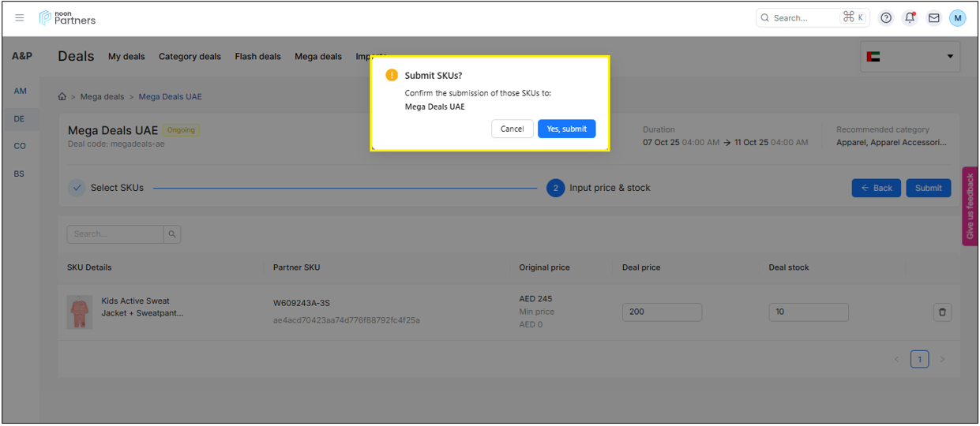Delete the Kids Active Sweat SKU row

pos(942,312)
